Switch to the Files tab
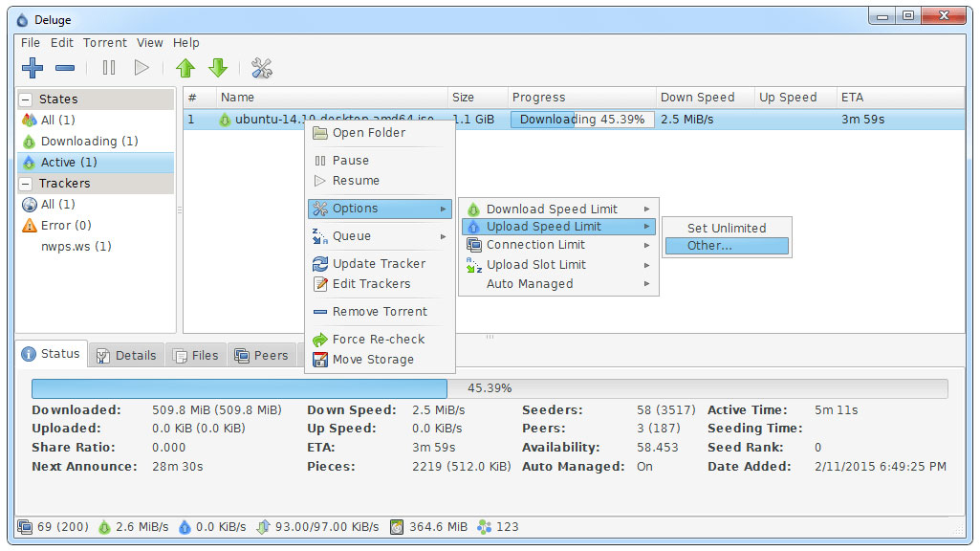Image resolution: width=980 pixels, height=551 pixels. [x=196, y=356]
